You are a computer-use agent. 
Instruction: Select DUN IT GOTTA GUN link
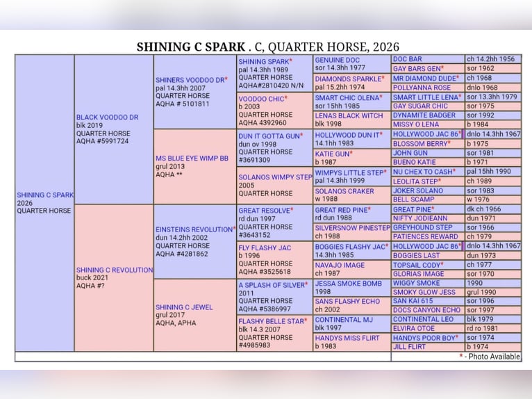[x=269, y=136]
